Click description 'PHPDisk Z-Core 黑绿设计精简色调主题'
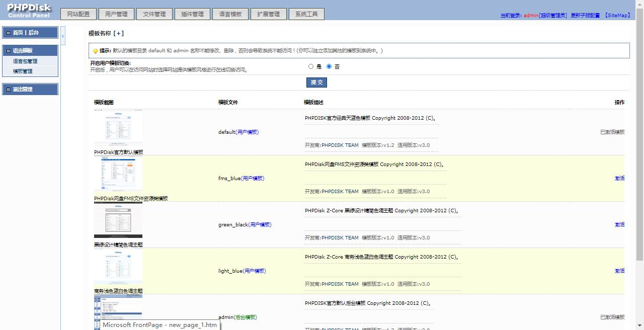The image size is (644, 330). click(x=382, y=211)
